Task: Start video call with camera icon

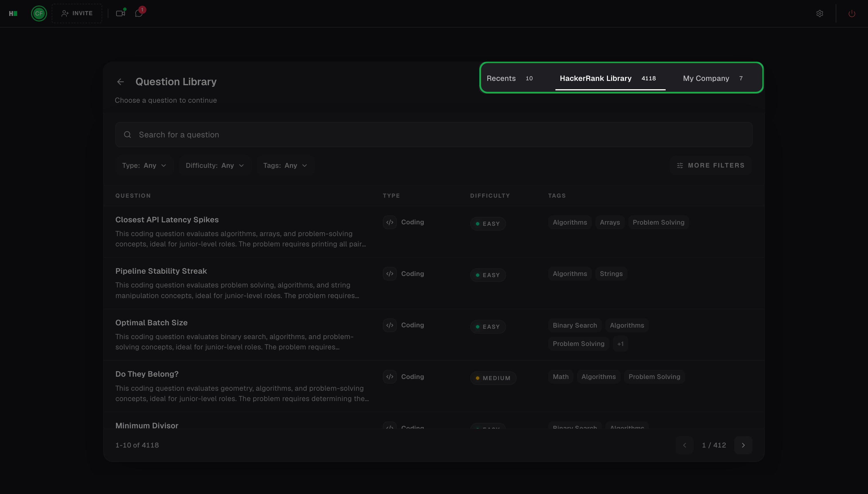Action: (121, 13)
